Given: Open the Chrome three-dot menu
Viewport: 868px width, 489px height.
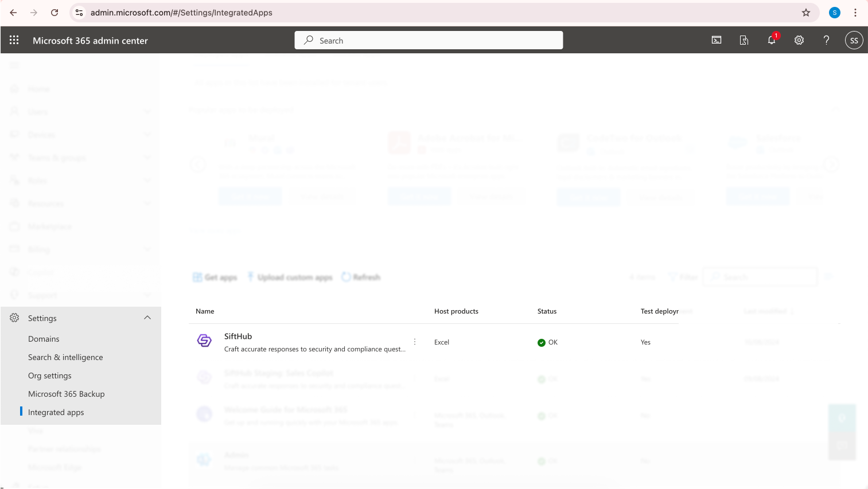Looking at the screenshot, I should click(x=855, y=13).
